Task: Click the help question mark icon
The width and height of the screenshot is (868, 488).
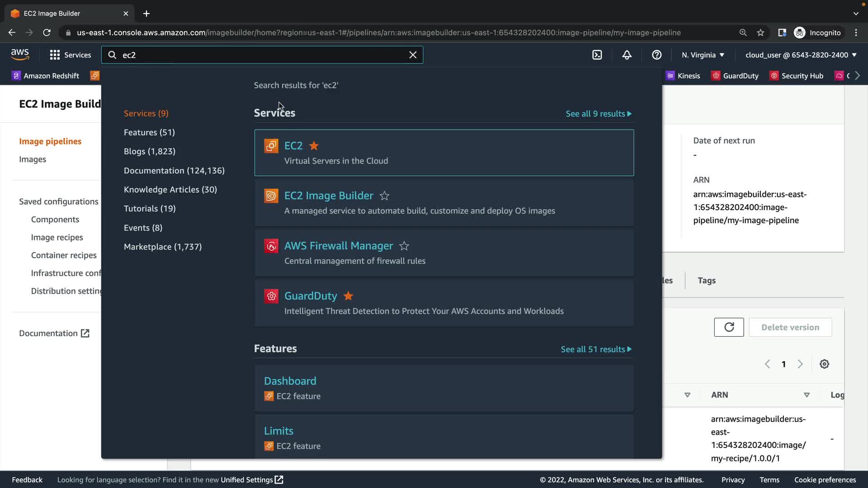Action: (656, 55)
